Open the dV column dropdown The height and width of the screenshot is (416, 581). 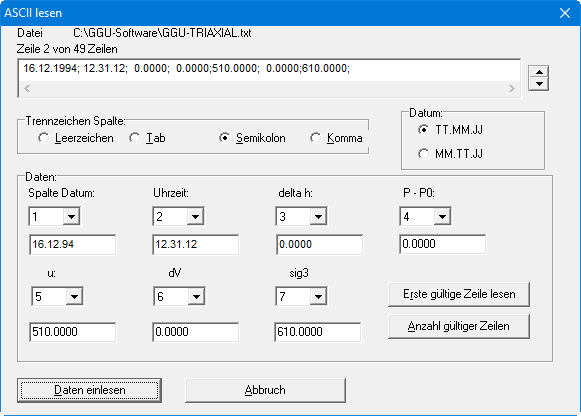(196, 296)
